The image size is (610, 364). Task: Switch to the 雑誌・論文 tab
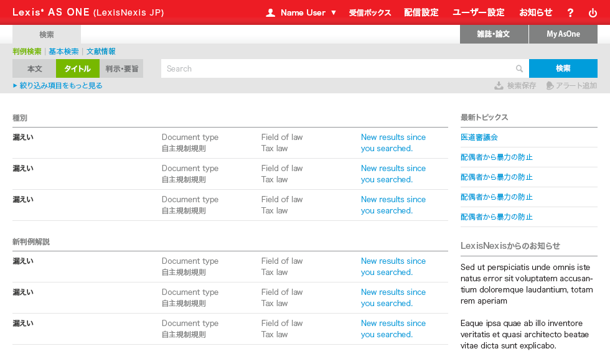[494, 34]
